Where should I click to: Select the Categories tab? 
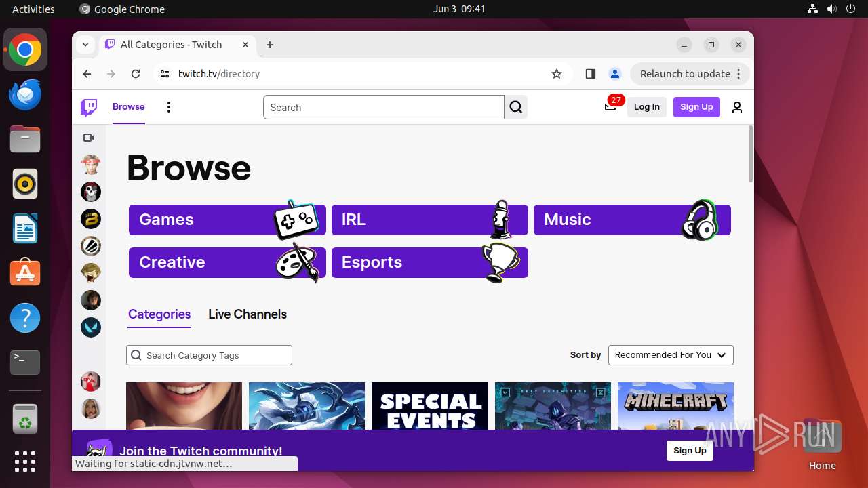[159, 314]
